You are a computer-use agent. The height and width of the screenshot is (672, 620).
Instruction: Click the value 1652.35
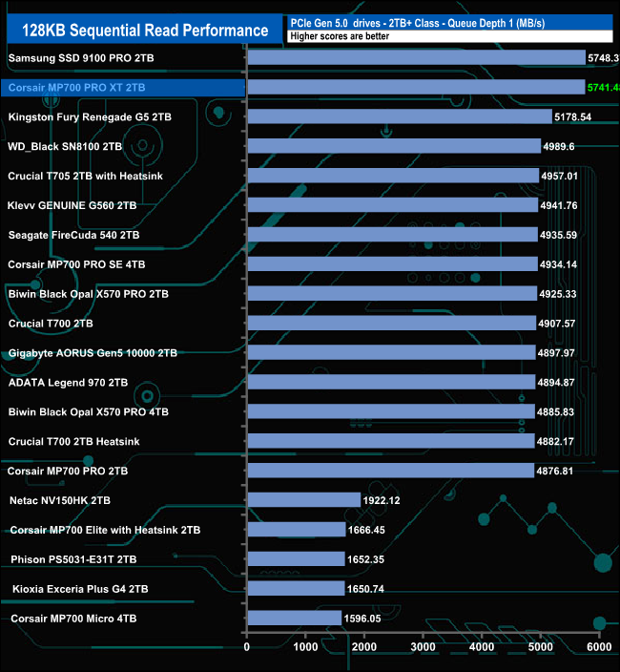coord(365,560)
